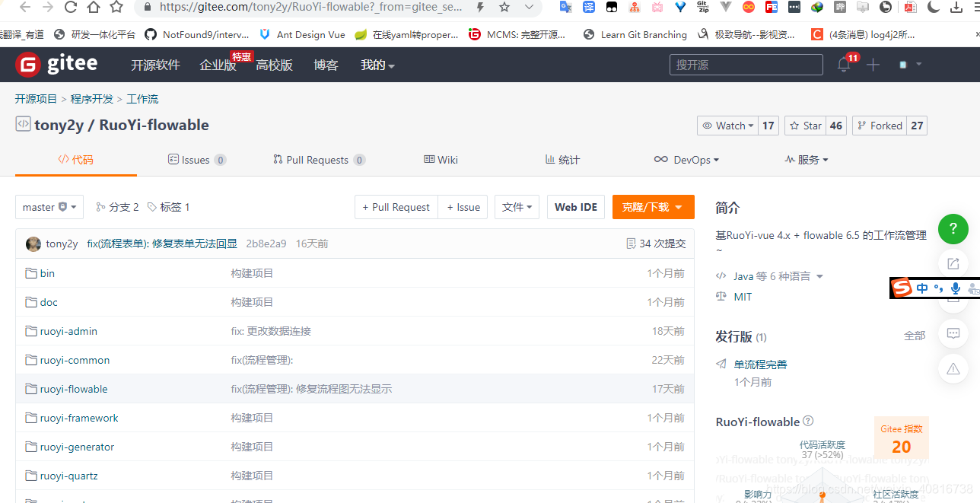Open 企业版 in top navigation
This screenshot has height=503, width=980.
[x=218, y=65]
